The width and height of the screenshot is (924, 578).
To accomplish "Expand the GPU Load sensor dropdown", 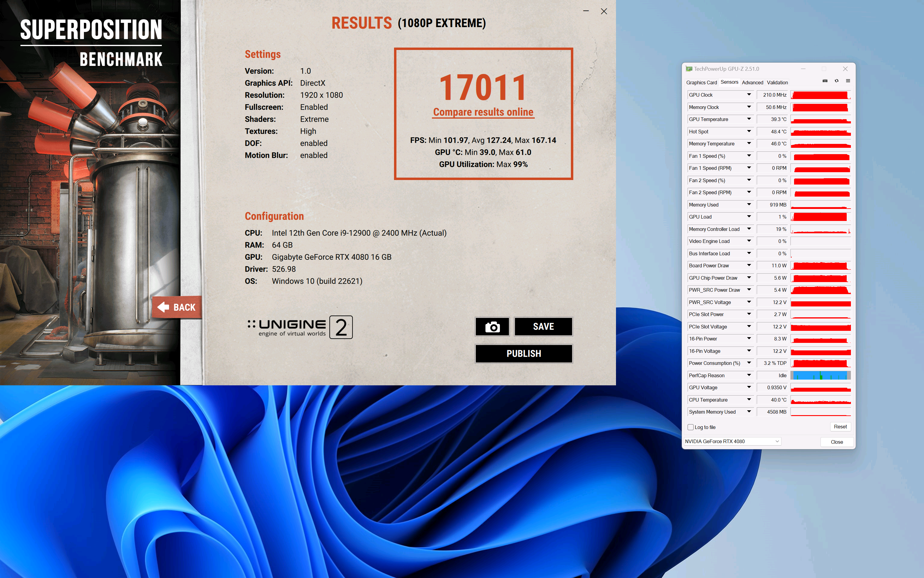I will click(749, 217).
